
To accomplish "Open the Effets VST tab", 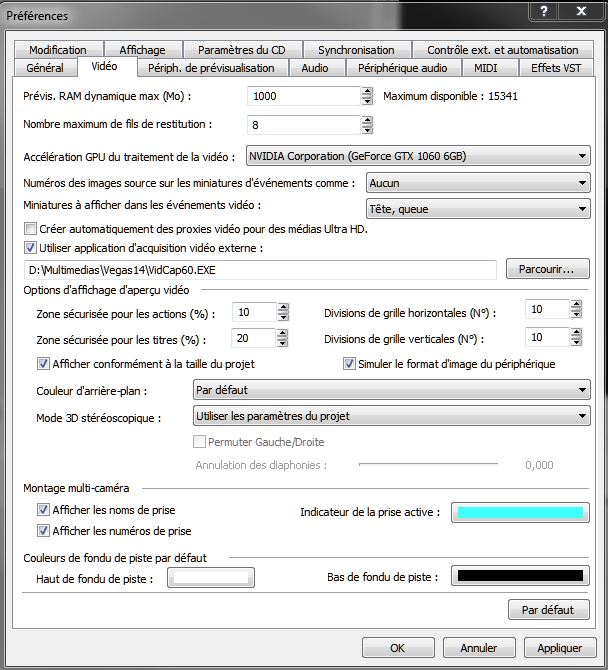I will (x=556, y=68).
